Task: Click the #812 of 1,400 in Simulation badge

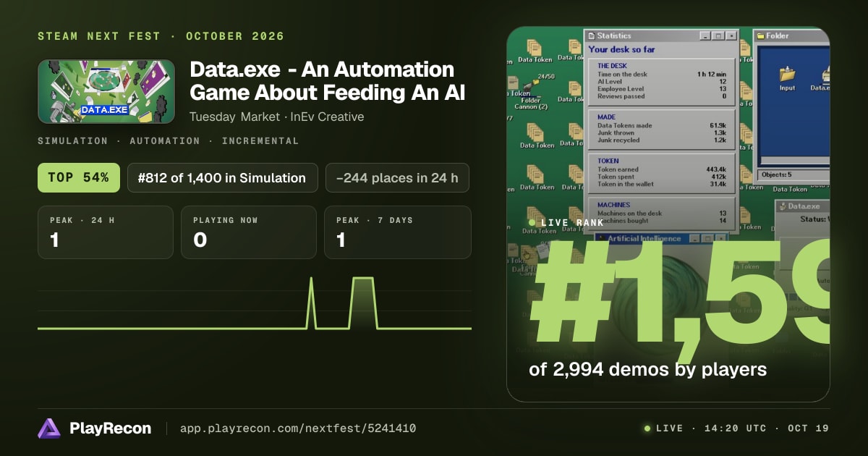Action: (x=222, y=177)
